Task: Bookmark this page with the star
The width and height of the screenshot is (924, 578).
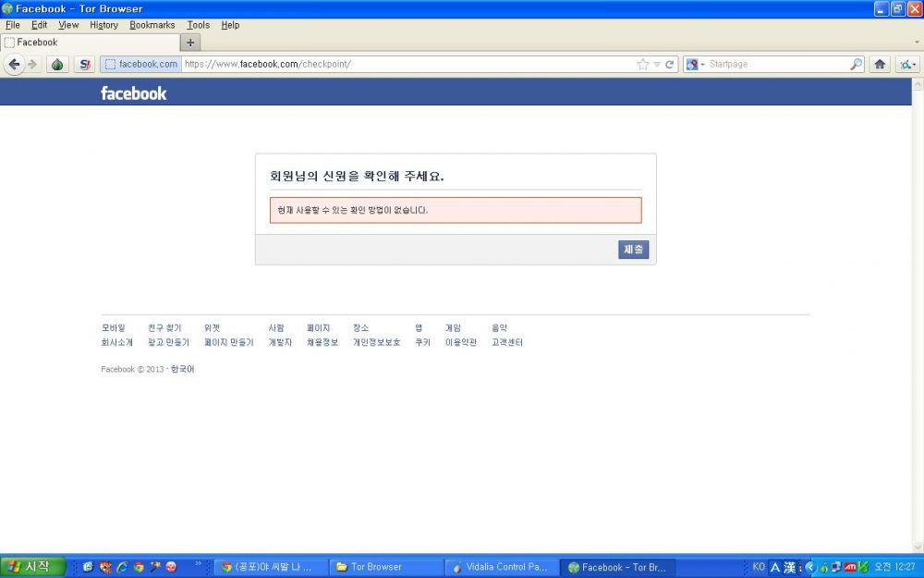Action: click(x=643, y=65)
